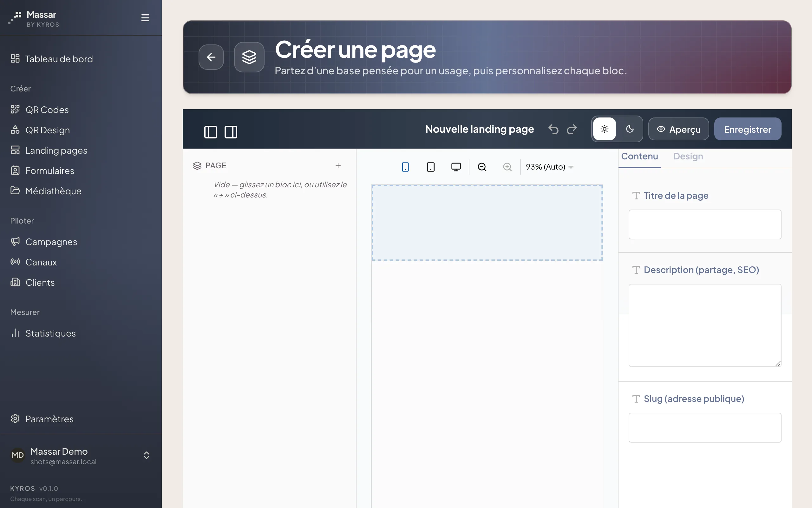Click the Statistiques bar chart icon
This screenshot has height=508, width=812.
(15, 333)
